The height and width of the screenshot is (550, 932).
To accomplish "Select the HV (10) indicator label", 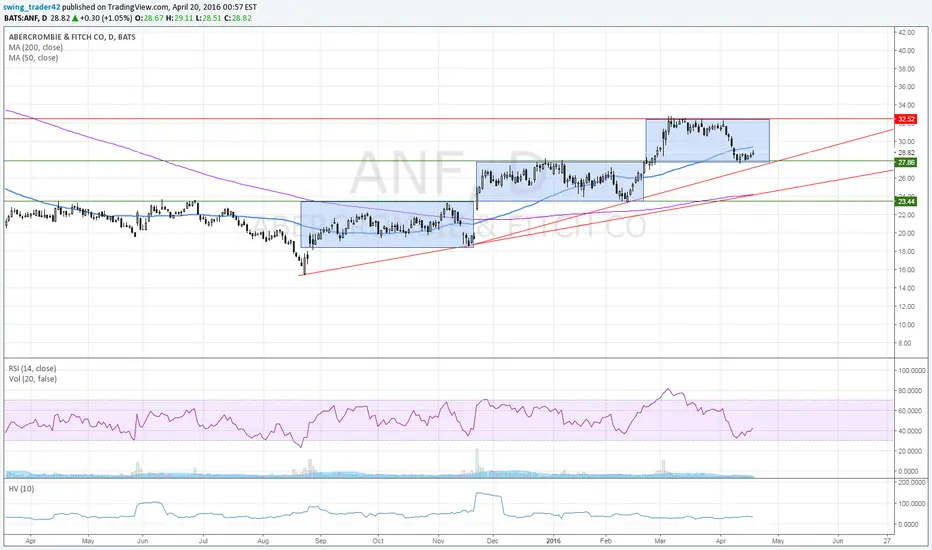I will pyautogui.click(x=21, y=489).
